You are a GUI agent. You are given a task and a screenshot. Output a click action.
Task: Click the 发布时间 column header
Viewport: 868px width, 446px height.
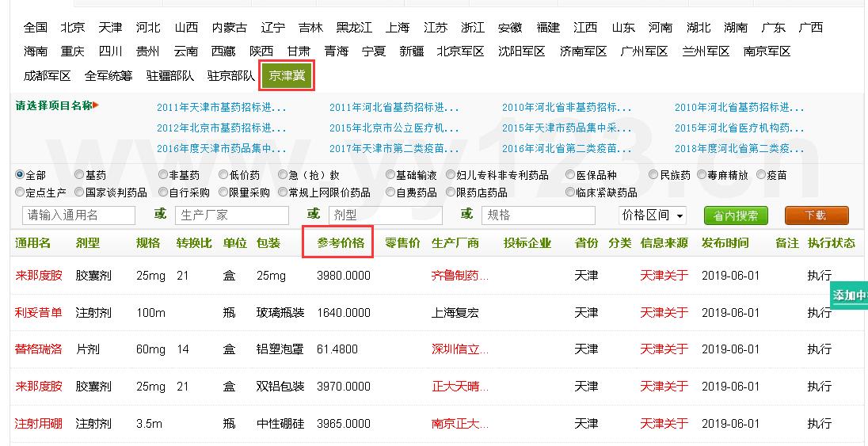(x=725, y=242)
